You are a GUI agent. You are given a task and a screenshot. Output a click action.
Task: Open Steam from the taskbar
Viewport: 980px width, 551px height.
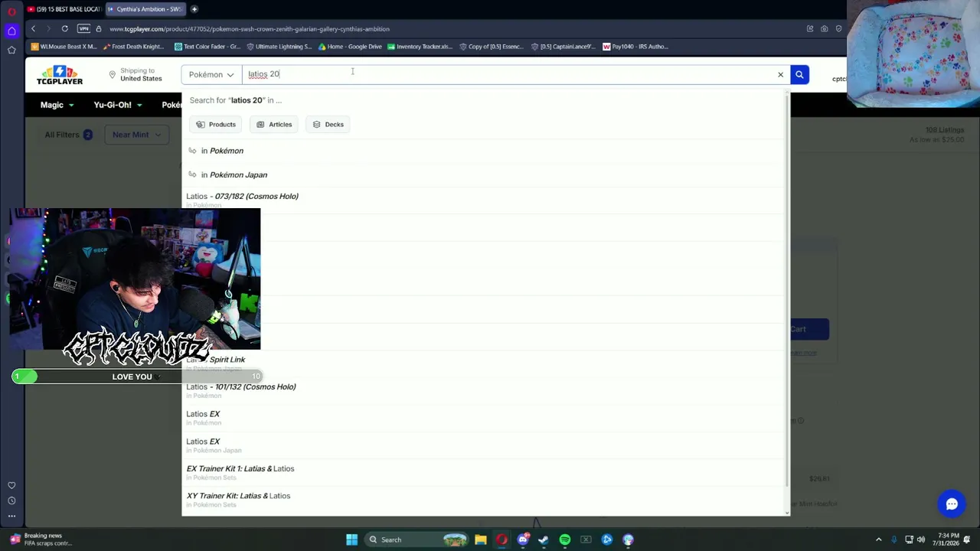coord(544,540)
